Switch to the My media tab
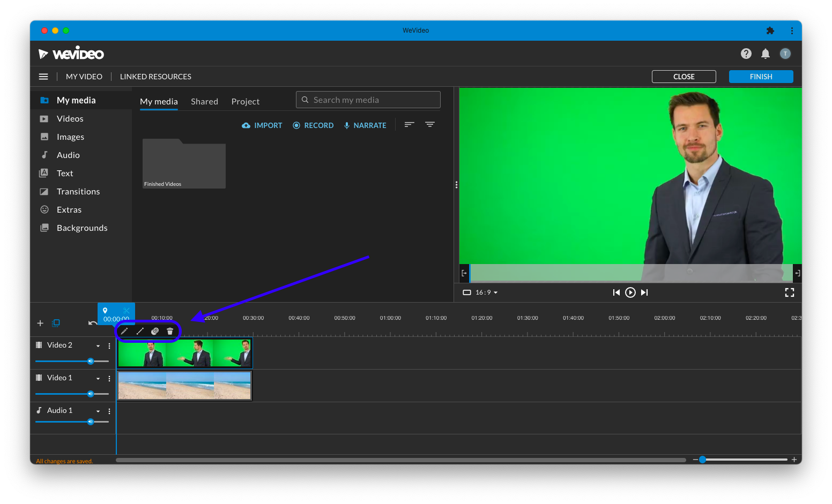 coord(159,101)
